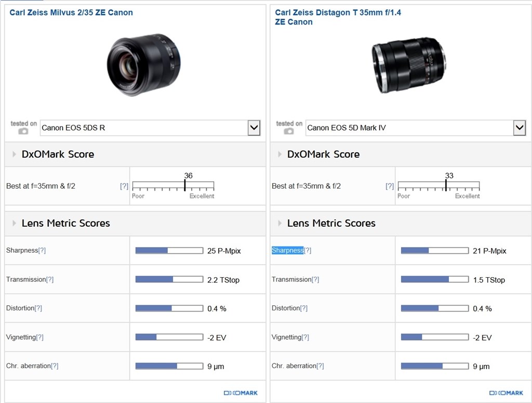Open Sharpness help [?] for Distagon lens
Viewport: 532px width, 403px height.
308,250
